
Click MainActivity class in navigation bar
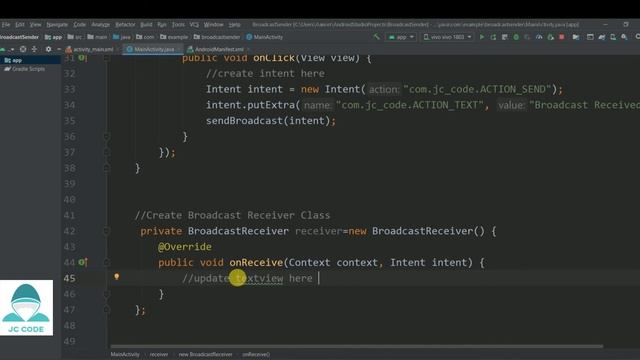pyautogui.click(x=264, y=37)
